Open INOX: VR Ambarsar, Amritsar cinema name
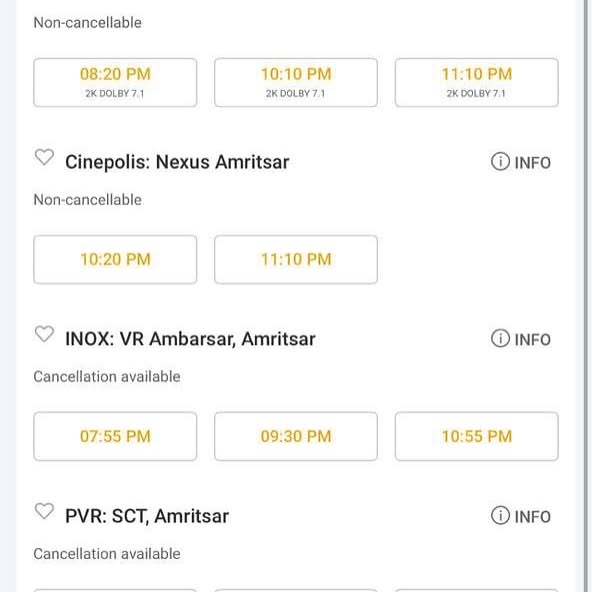This screenshot has width=592, height=592. click(190, 339)
